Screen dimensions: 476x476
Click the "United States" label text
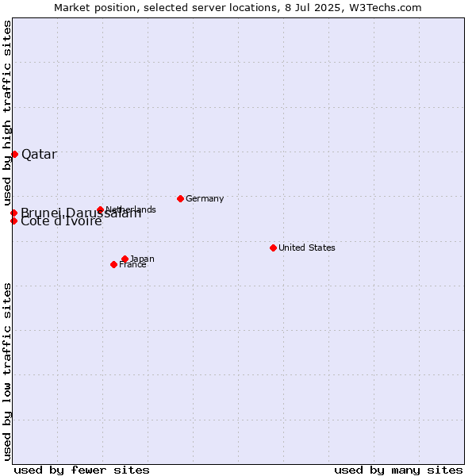pos(306,248)
